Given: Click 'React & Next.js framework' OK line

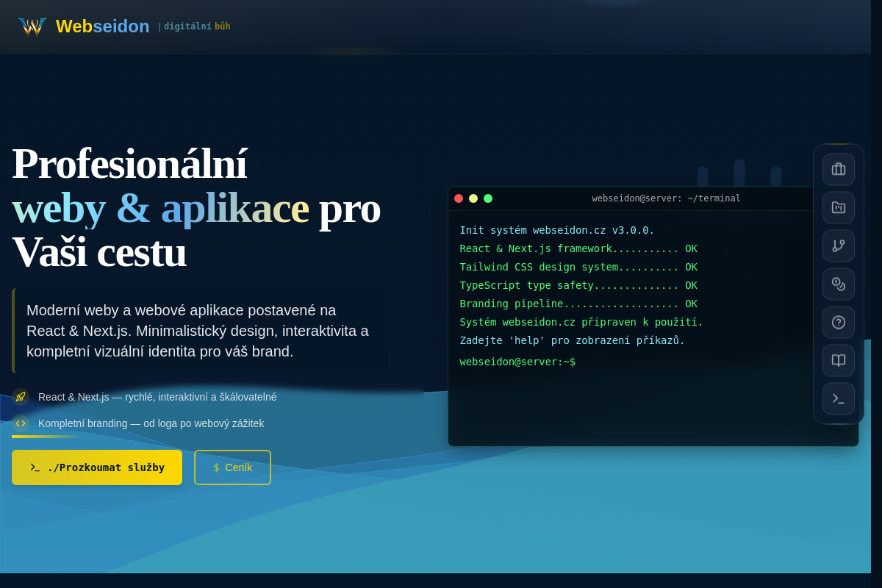Looking at the screenshot, I should pos(578,248).
